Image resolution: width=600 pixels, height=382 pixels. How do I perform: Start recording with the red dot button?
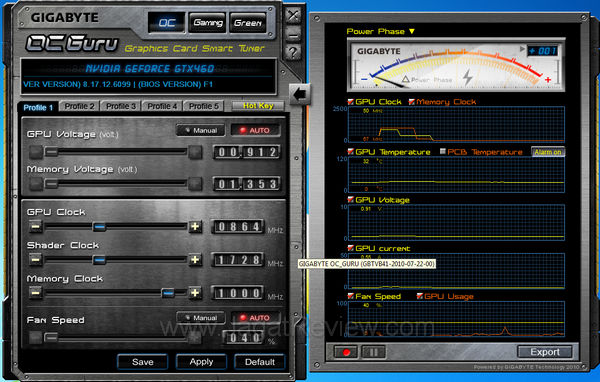click(x=346, y=352)
